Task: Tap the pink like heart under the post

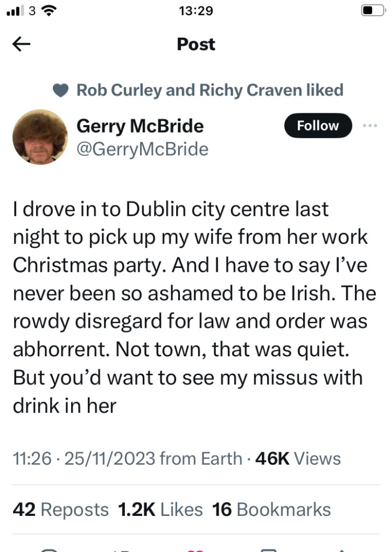Action: pos(195,549)
